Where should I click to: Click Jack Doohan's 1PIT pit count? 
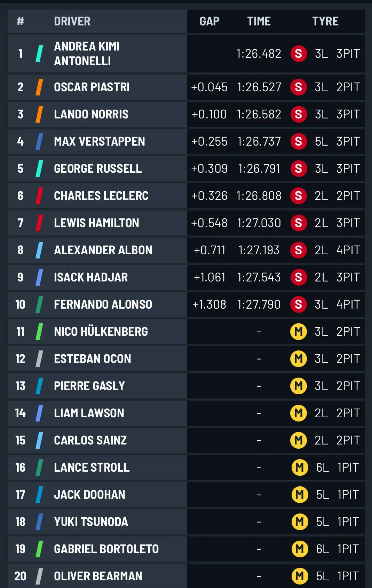tap(348, 495)
